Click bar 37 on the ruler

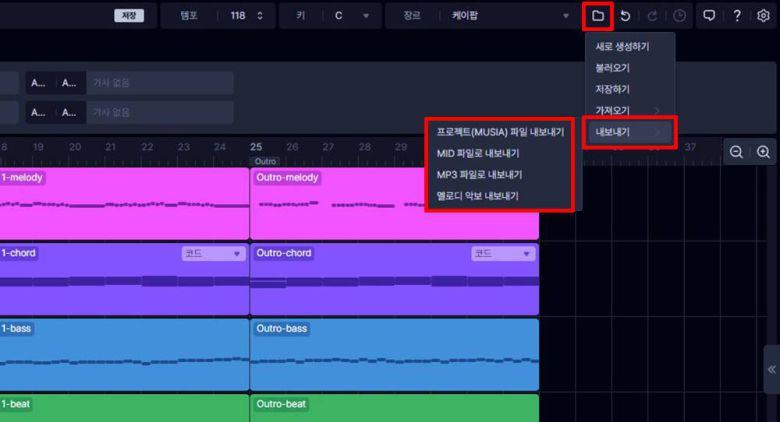point(690,147)
